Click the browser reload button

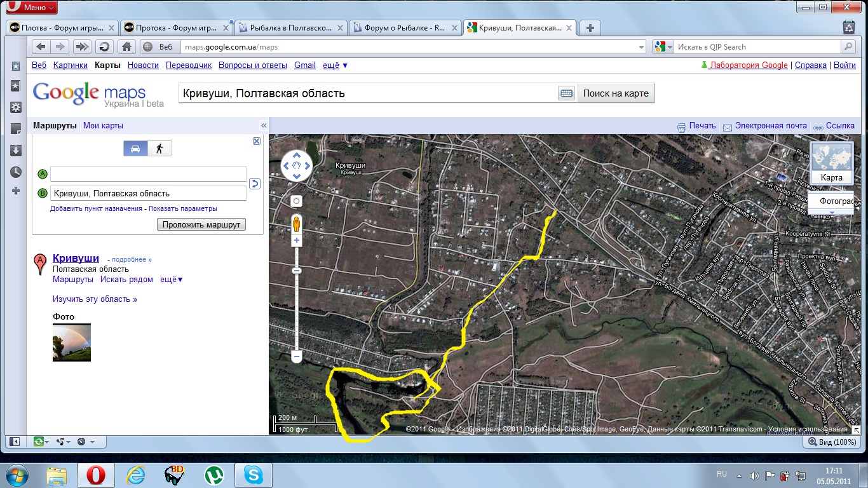(103, 46)
